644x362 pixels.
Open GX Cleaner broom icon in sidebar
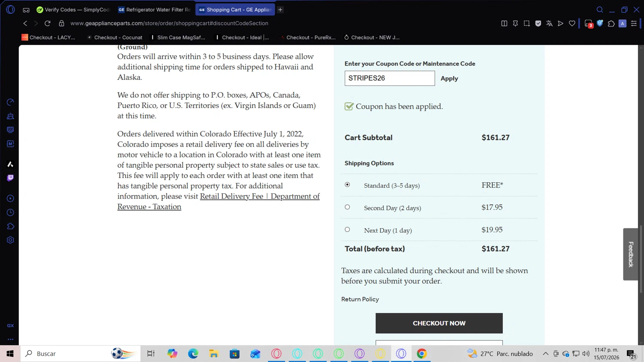[x=10, y=116]
